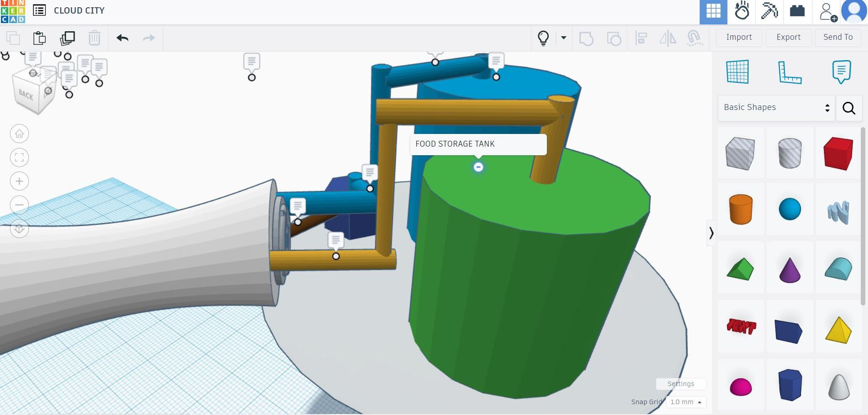
Task: Open the Bricks view
Action: tap(797, 11)
